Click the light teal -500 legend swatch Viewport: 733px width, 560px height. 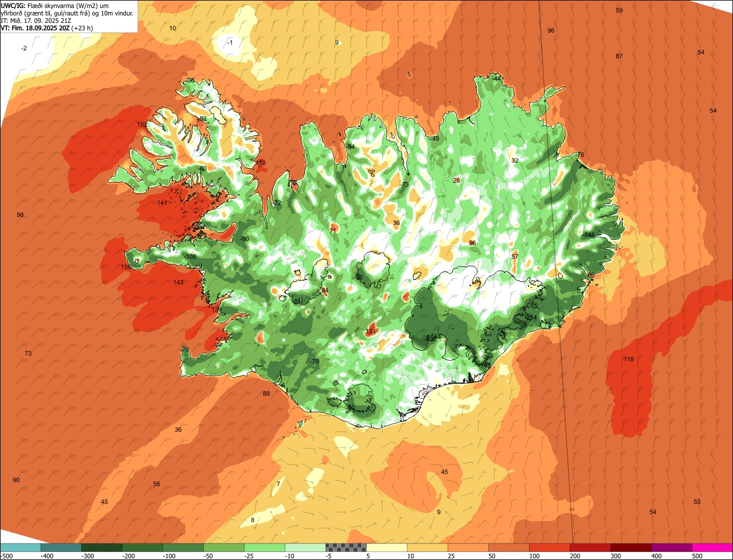[21, 547]
